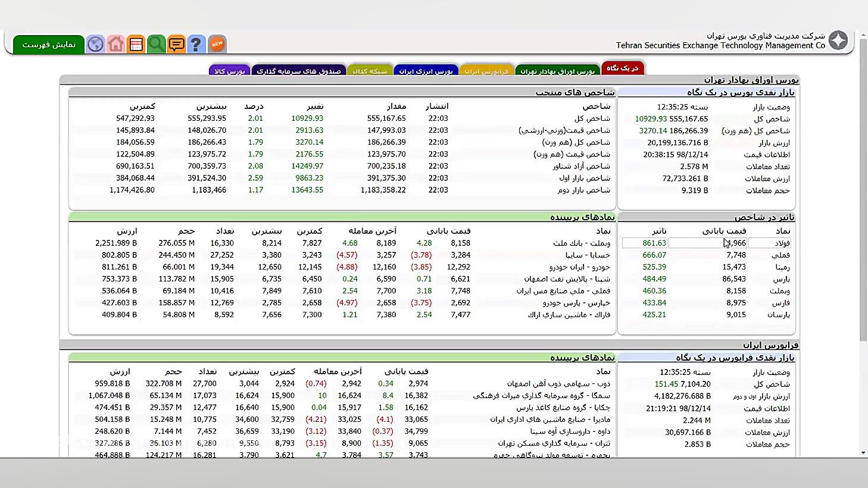
Task: Open the orange chat message icon
Action: tap(176, 44)
